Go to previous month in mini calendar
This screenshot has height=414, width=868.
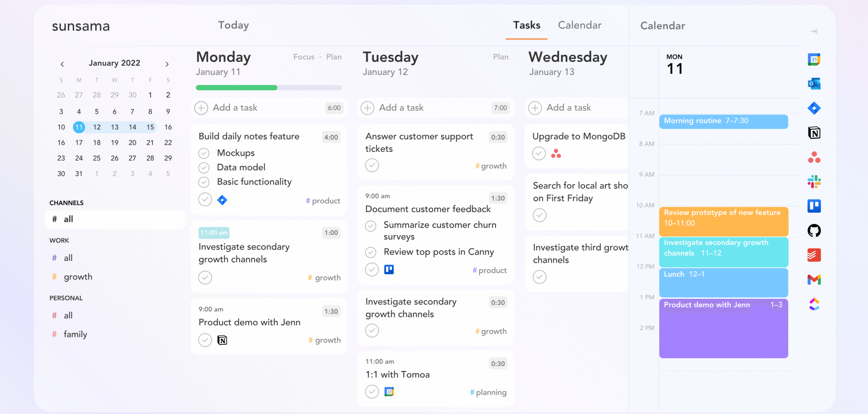click(x=62, y=64)
